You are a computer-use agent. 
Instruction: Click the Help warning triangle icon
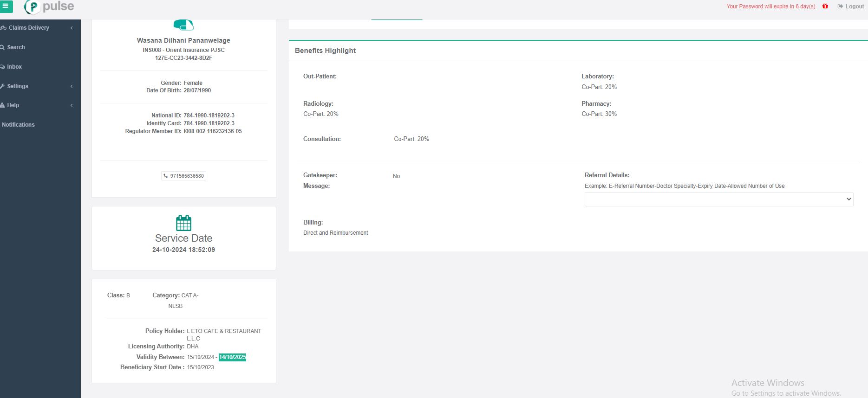(x=3, y=105)
